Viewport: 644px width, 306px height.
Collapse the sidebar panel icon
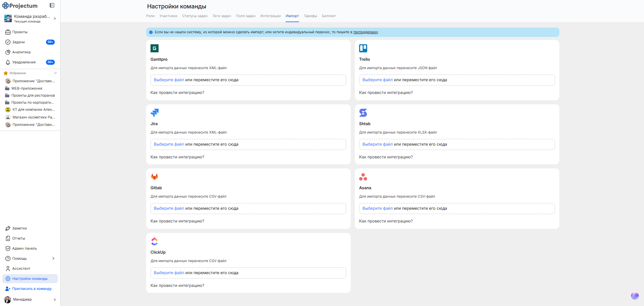(52, 5)
